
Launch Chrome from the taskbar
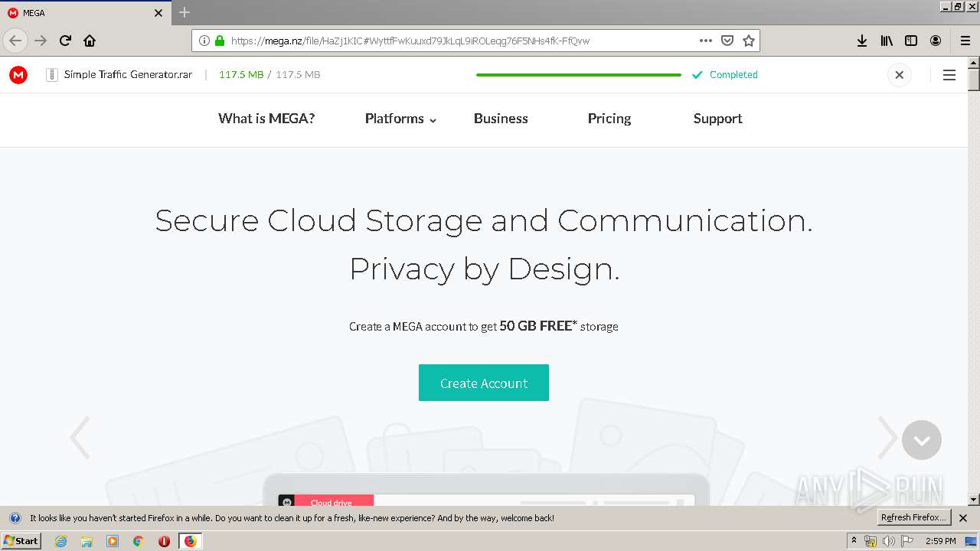(139, 541)
